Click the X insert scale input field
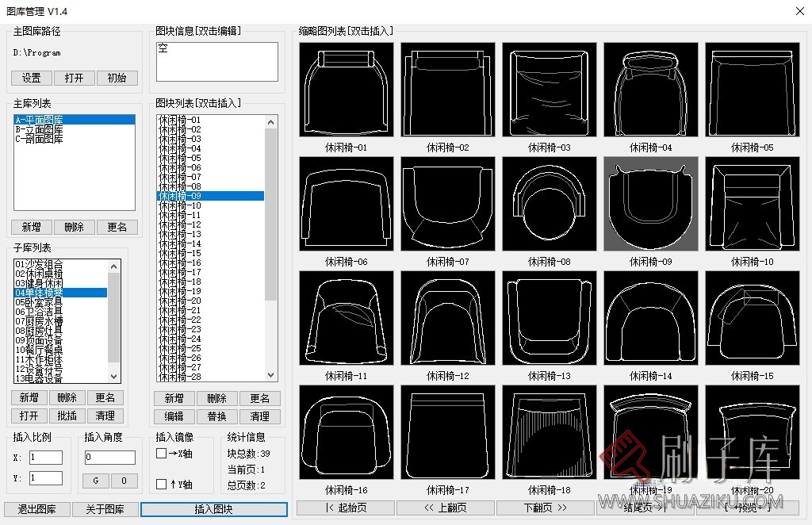The height and width of the screenshot is (525, 812). click(x=45, y=457)
